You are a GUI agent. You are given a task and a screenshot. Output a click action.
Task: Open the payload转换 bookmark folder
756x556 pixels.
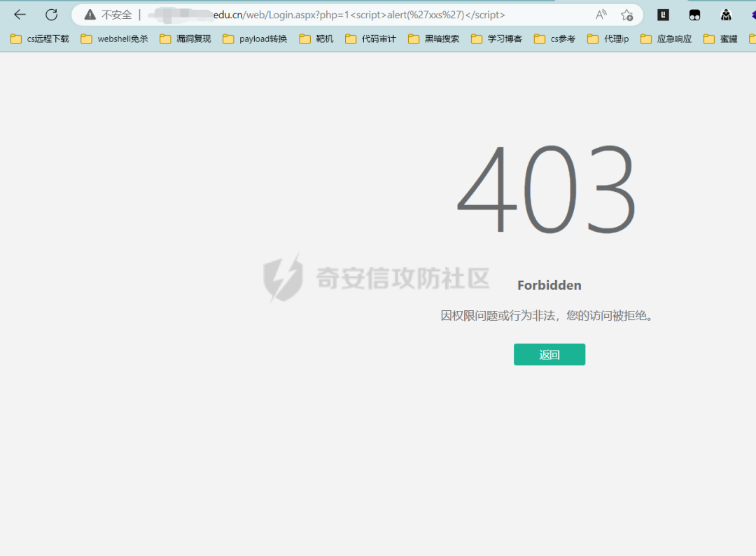tap(255, 39)
